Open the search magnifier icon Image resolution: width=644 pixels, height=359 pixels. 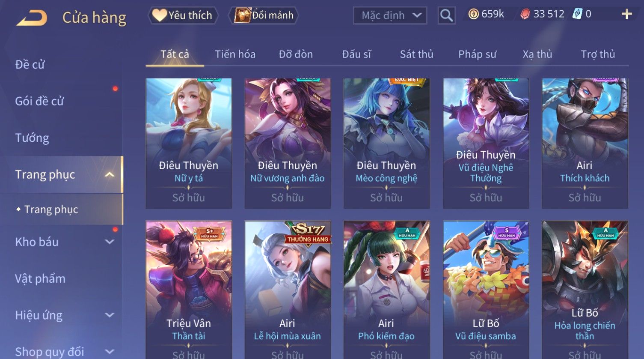point(446,15)
